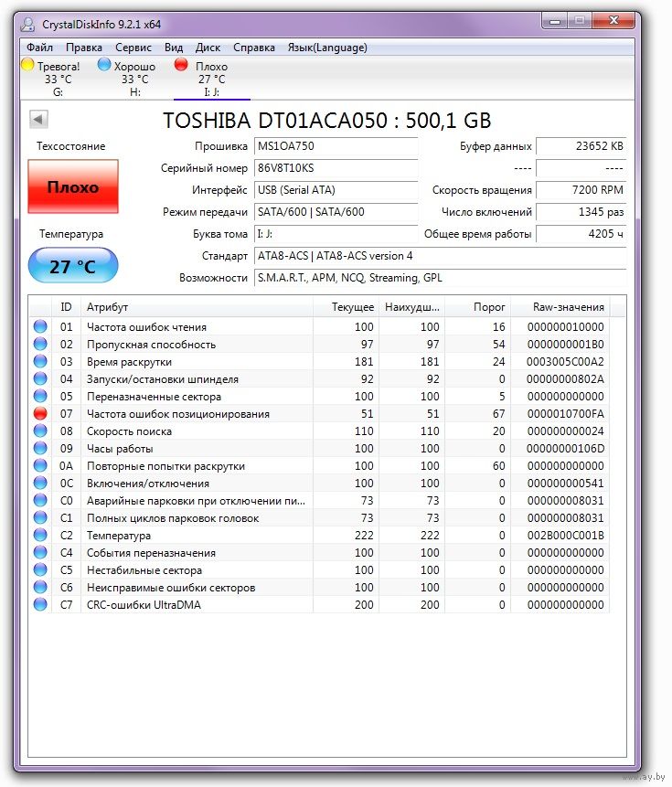This screenshot has width=672, height=787.
Task: Select the red Плохо disk I: J:
Action: pos(211,79)
